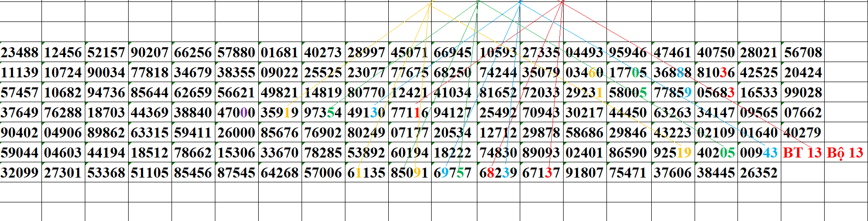Click the cell containing 32099
868x221 pixels.
point(20,173)
